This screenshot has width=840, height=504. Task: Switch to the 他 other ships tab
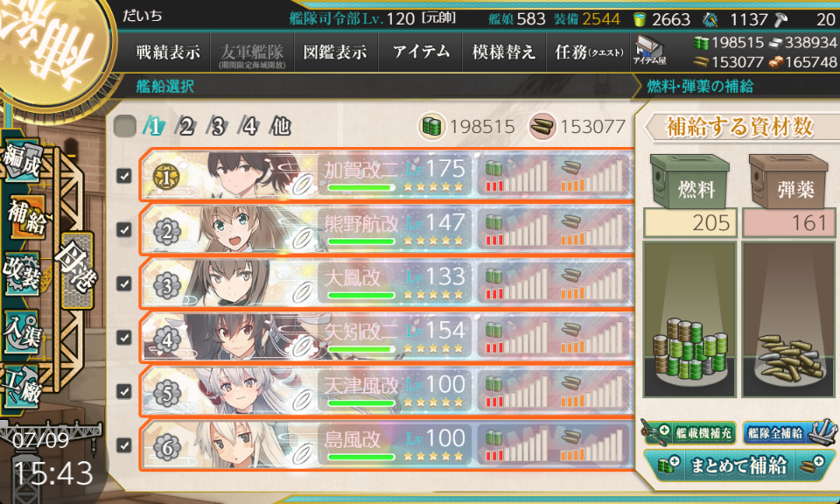280,126
